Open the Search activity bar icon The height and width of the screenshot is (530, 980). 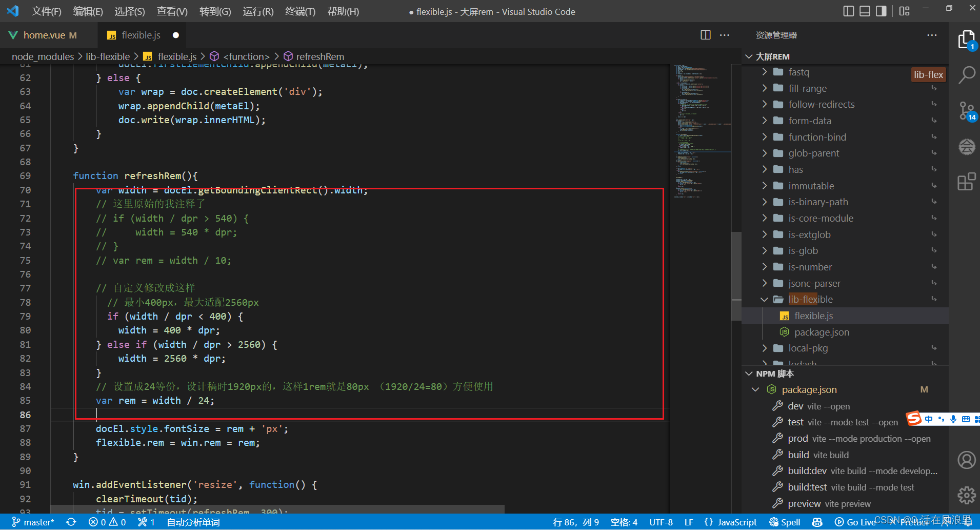pos(967,75)
